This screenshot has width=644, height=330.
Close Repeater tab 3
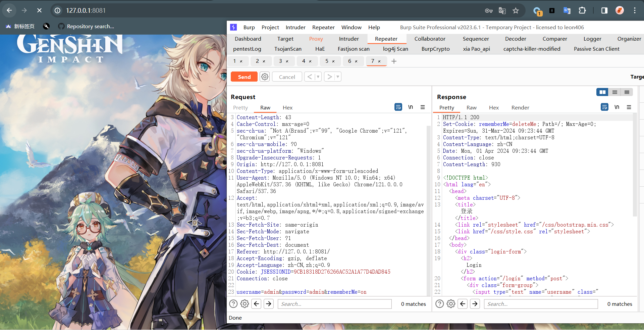[x=287, y=61]
